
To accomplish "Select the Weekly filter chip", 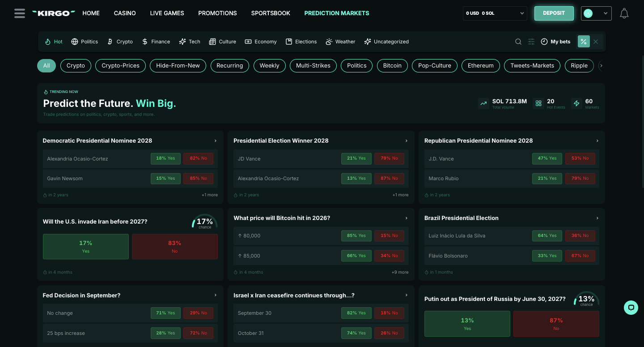I will 269,65.
